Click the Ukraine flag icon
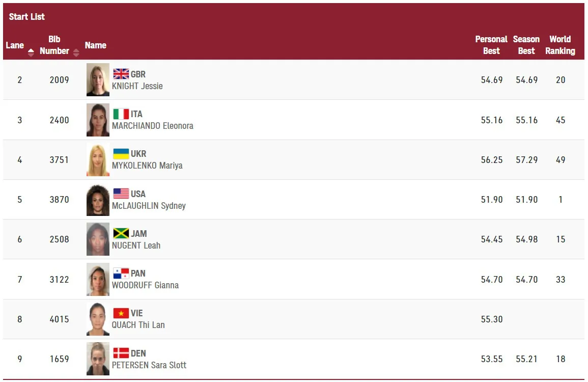The height and width of the screenshot is (382, 588). tap(121, 153)
